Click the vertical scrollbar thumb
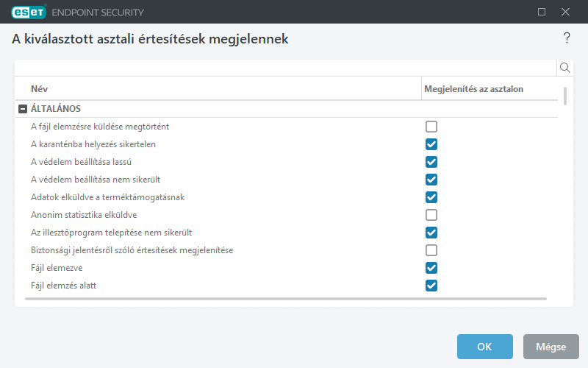This screenshot has height=368, width=588. point(565,96)
